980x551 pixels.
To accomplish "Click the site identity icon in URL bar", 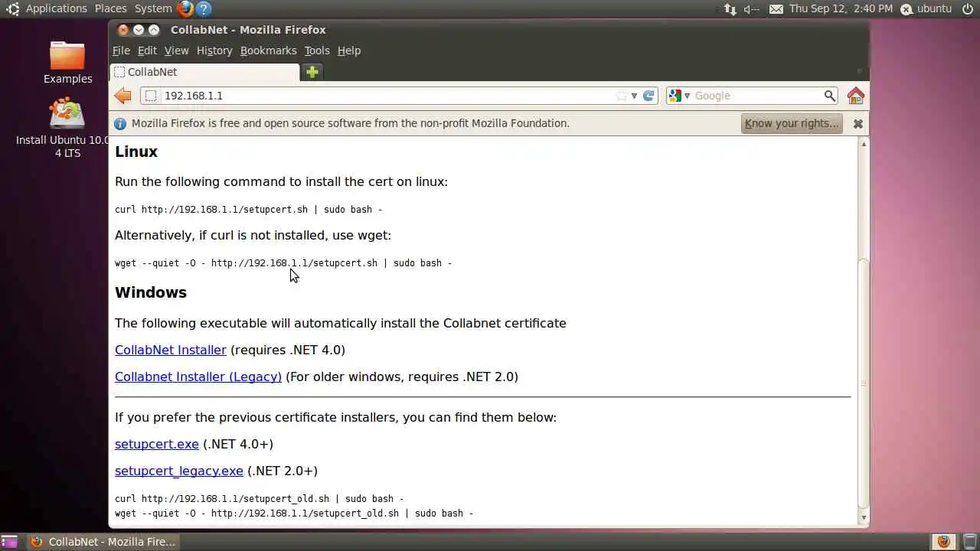I will (151, 96).
